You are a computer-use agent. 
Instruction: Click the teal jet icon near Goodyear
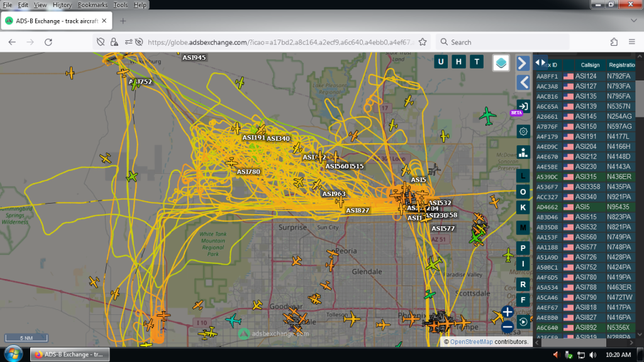tap(233, 320)
